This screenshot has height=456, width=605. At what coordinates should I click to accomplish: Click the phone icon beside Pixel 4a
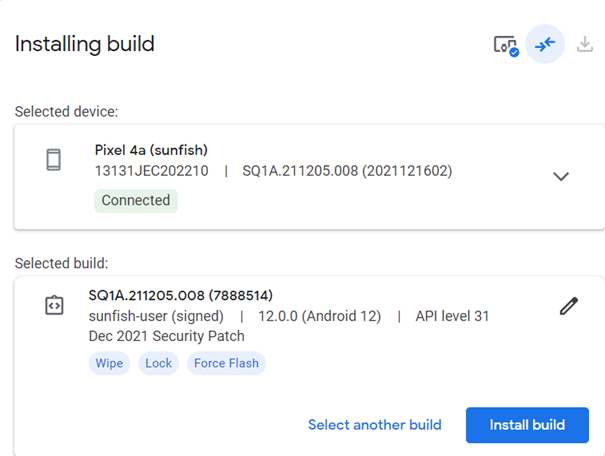(x=54, y=160)
